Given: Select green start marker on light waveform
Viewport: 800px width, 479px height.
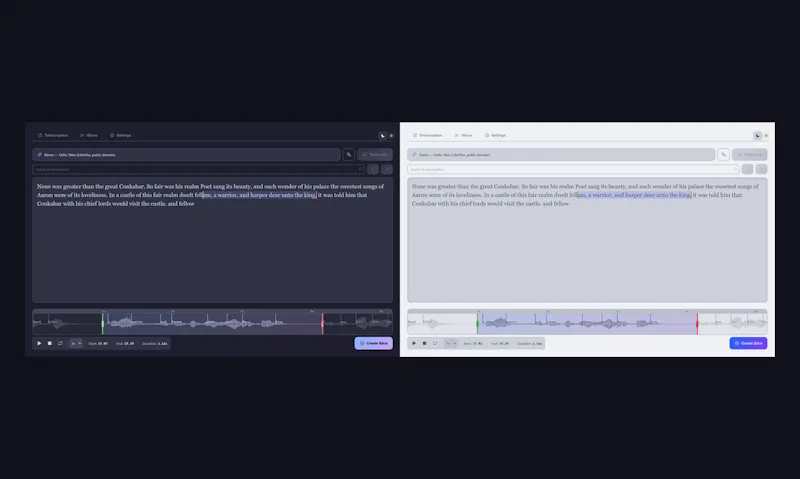Looking at the screenshot, I should point(478,324).
